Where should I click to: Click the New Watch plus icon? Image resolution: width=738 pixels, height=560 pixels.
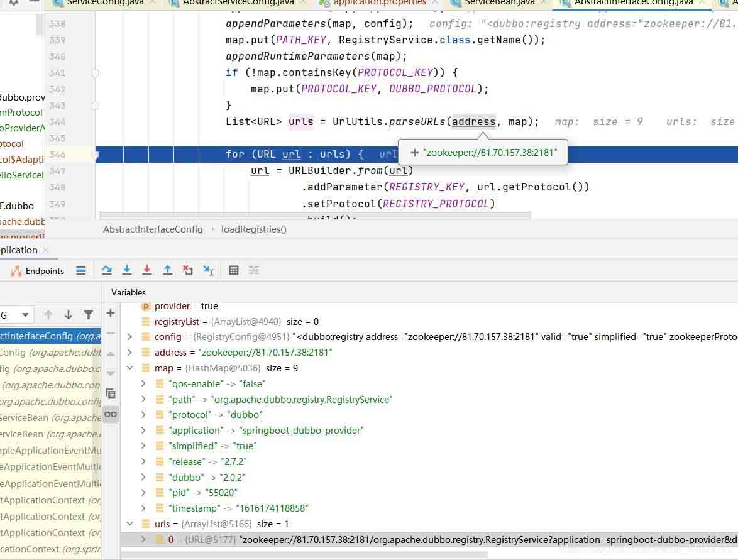(x=111, y=313)
